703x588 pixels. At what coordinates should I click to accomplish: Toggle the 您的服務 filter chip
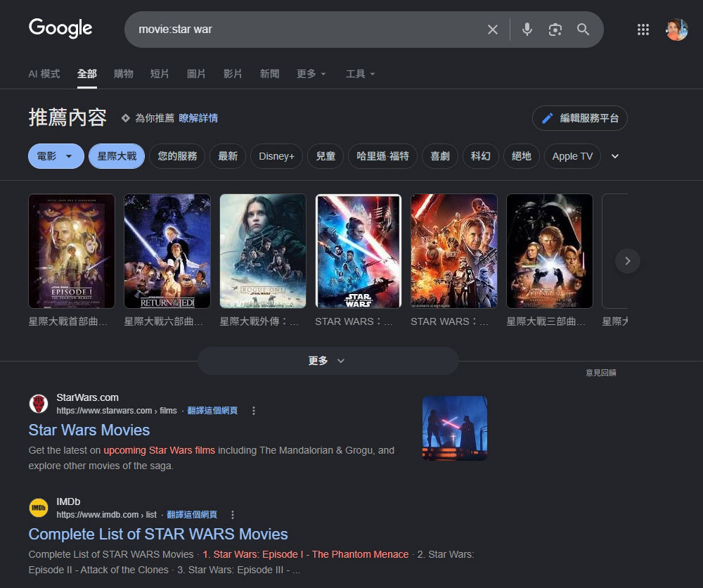click(x=177, y=156)
